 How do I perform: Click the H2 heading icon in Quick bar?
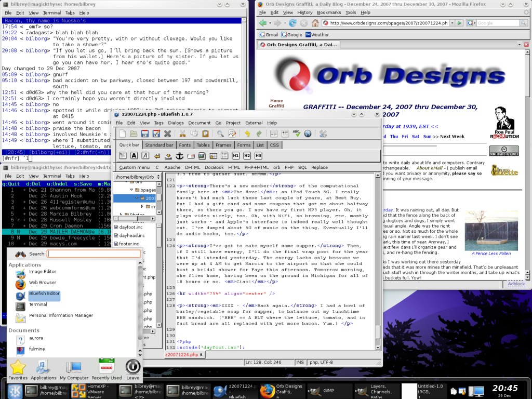click(247, 156)
